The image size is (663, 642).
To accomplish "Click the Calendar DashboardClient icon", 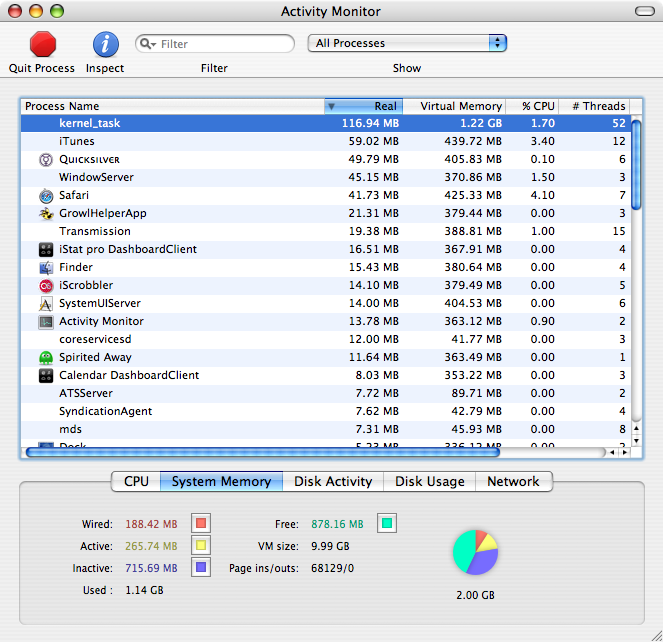I will pos(46,376).
